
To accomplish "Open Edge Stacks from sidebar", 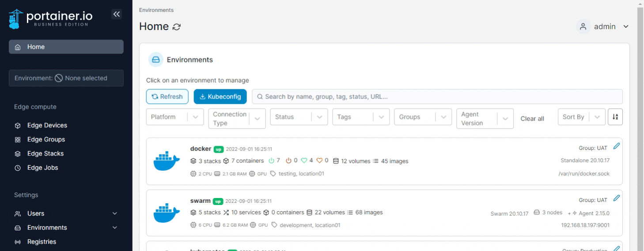I will (45, 154).
